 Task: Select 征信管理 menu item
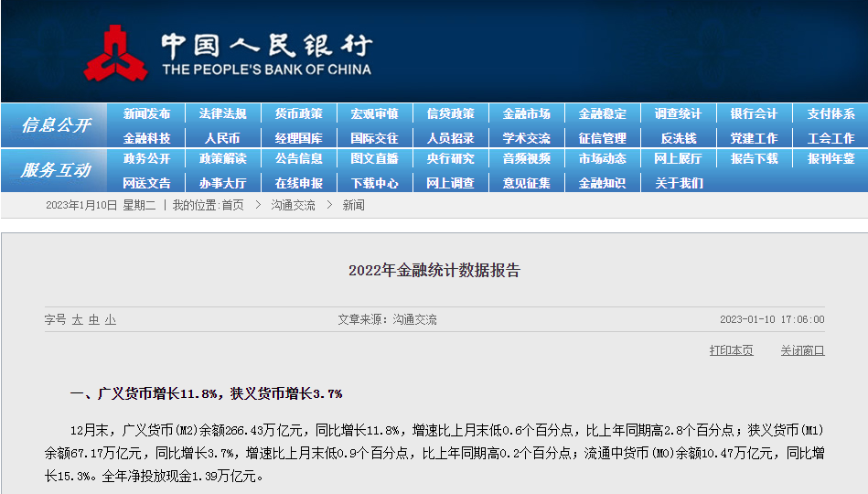602,138
